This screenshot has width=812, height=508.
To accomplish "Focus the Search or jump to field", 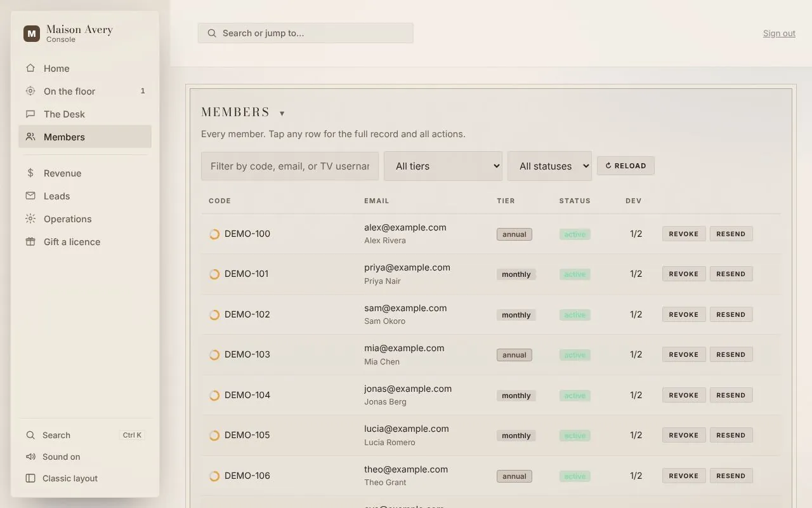I will (x=306, y=33).
